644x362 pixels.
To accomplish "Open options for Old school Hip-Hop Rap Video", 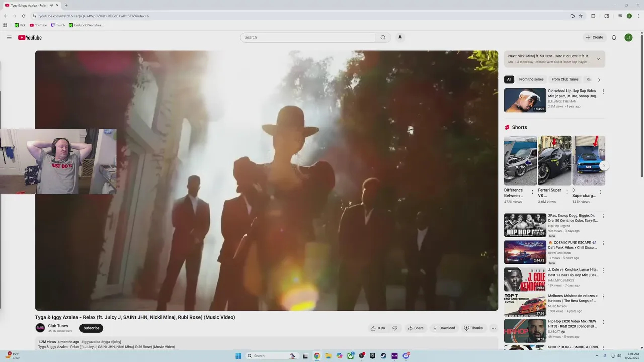I will (x=603, y=92).
